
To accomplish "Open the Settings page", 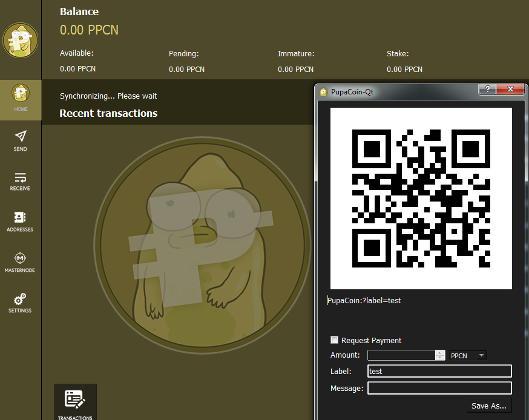I will [20, 303].
